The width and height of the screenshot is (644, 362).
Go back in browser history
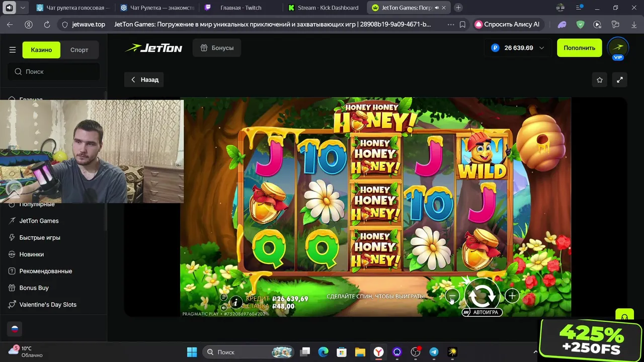coord(10,24)
